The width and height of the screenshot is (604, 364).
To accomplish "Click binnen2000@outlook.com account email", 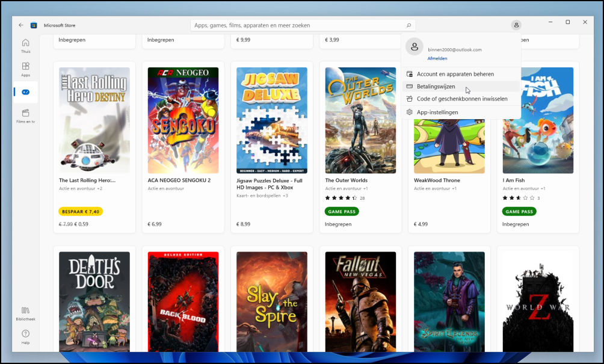I will point(455,50).
